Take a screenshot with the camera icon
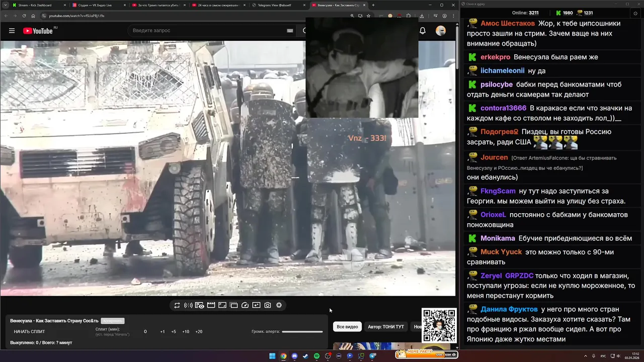This screenshot has width=644, height=362. coord(268,305)
